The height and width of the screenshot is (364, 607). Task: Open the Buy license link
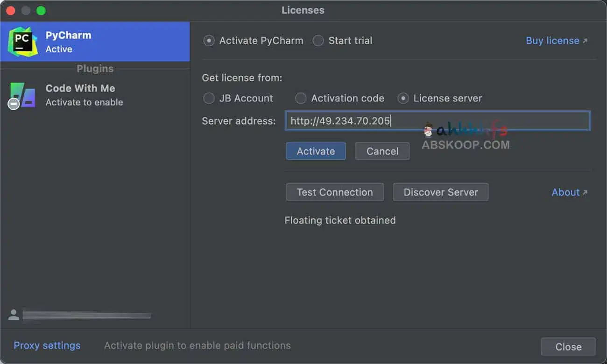[556, 41]
